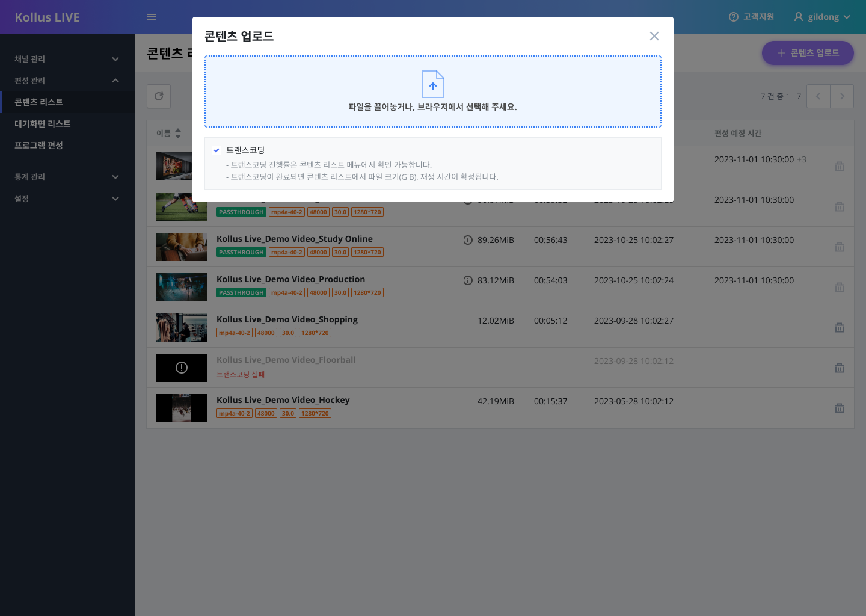The width and height of the screenshot is (866, 616).
Task: Open 대기화면 리스트 menu item
Action: [43, 124]
